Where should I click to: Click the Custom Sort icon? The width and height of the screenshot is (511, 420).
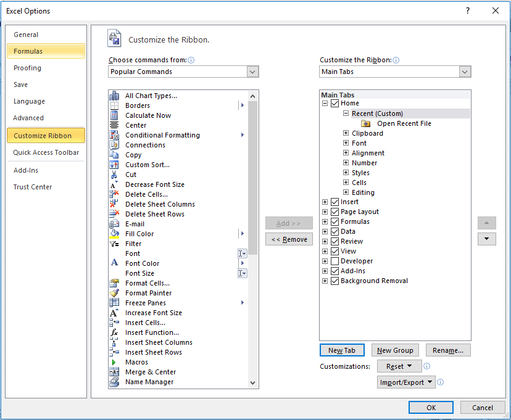pos(114,165)
